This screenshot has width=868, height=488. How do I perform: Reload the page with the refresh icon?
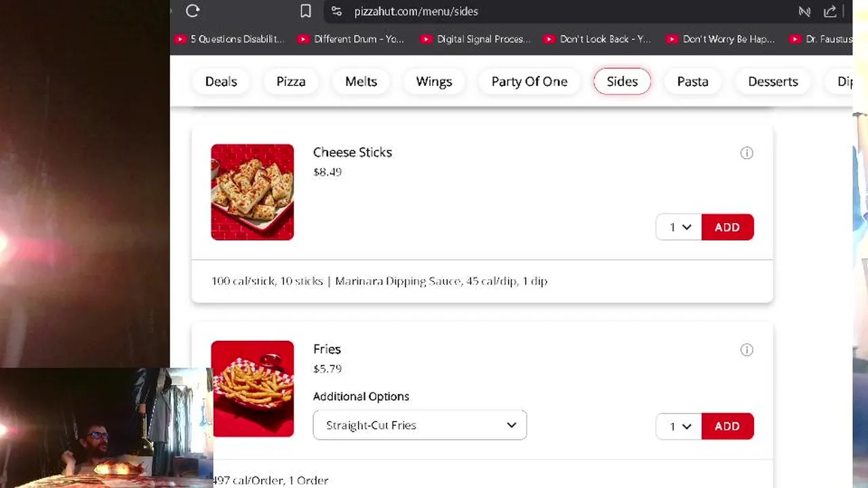(193, 11)
